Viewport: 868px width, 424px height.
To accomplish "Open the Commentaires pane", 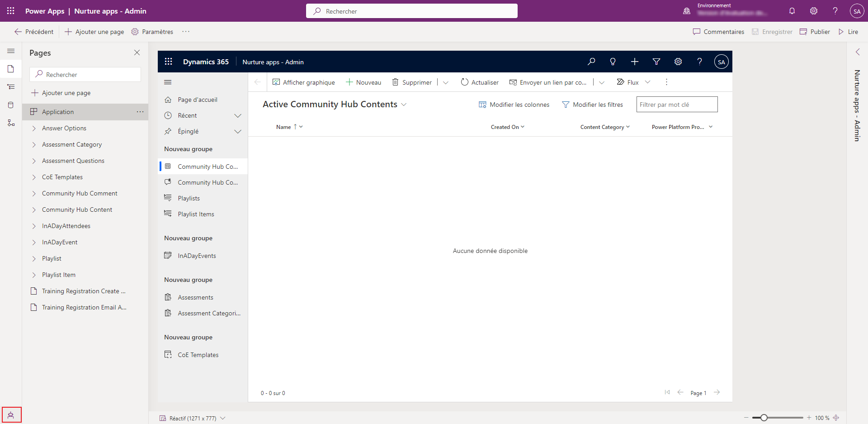I will (x=718, y=32).
